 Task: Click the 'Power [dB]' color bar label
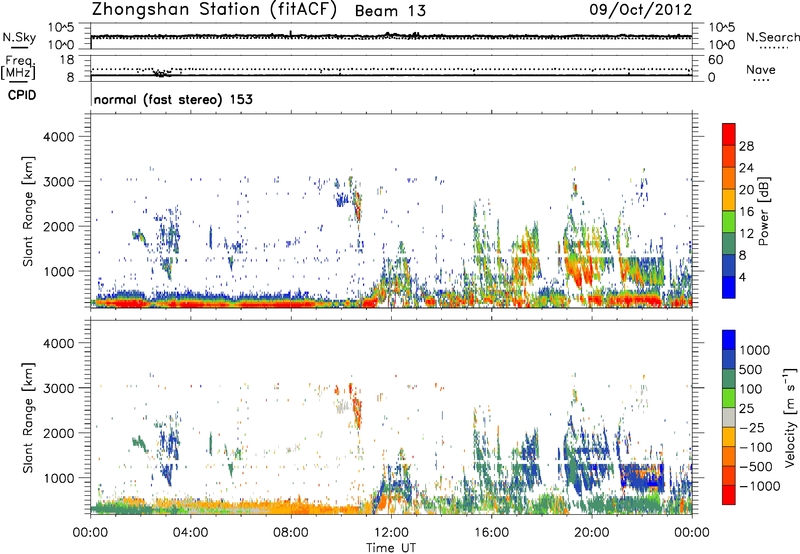[763, 211]
